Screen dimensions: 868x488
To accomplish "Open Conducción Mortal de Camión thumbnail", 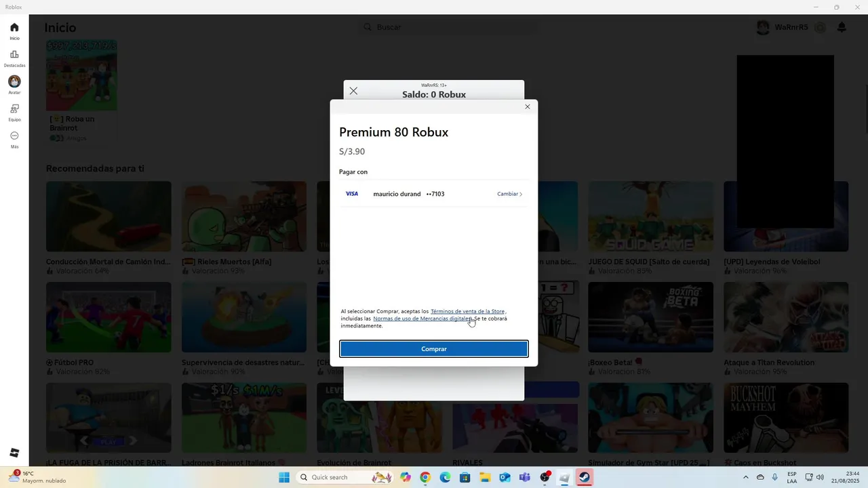I will (108, 216).
